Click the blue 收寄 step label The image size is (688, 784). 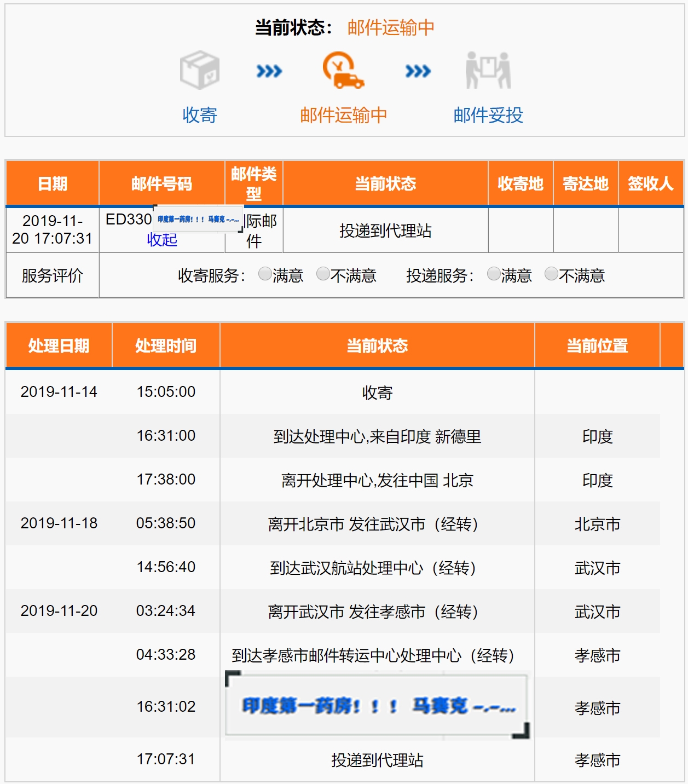200,115
